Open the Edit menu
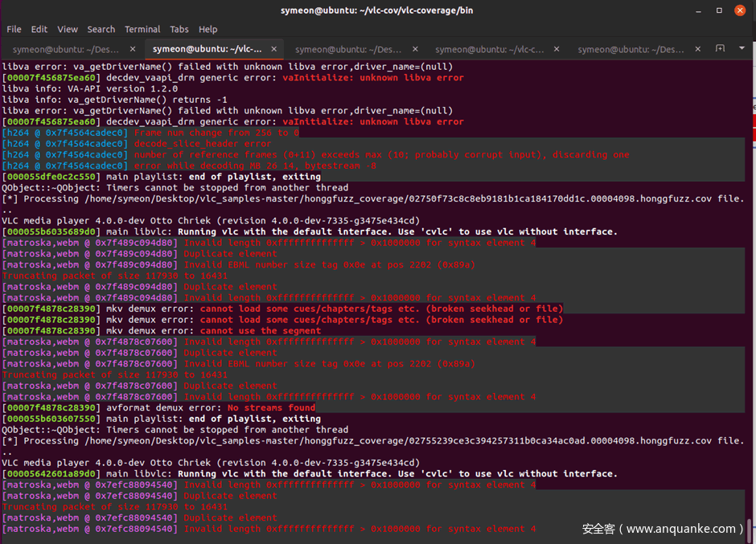The image size is (756, 544). pos(39,29)
